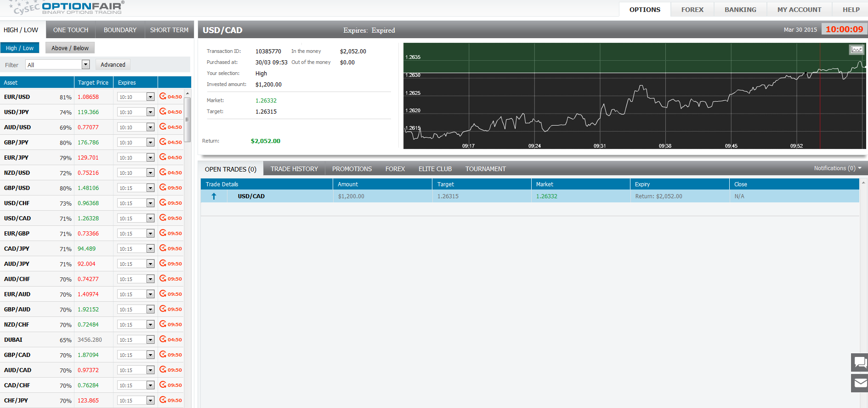Open USD/CAD expiry time dropdown

tap(136, 218)
